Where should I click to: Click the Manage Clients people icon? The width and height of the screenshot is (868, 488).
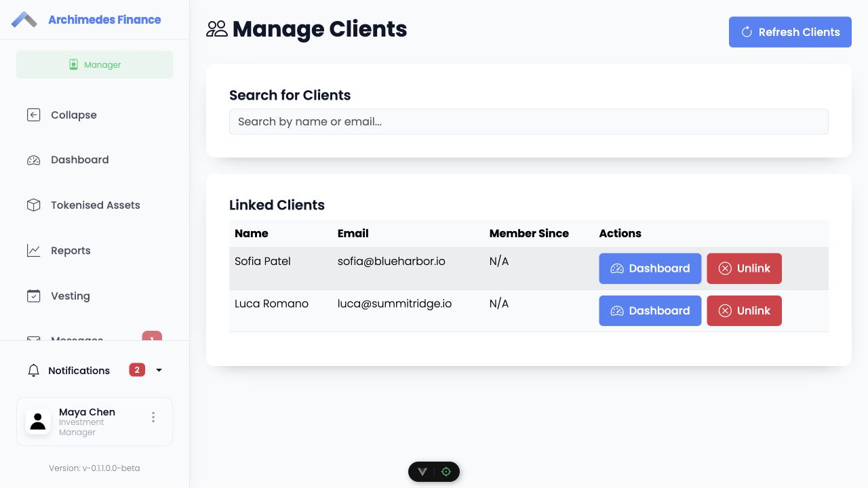217,29
